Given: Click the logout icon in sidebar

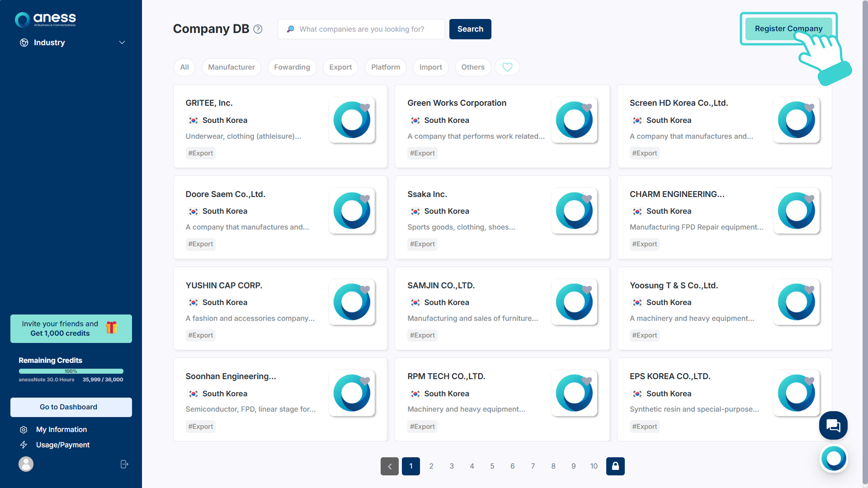Looking at the screenshot, I should (124, 464).
